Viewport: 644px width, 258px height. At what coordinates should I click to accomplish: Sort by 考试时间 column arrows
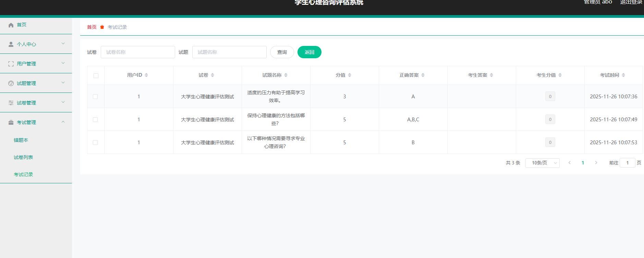pos(623,75)
